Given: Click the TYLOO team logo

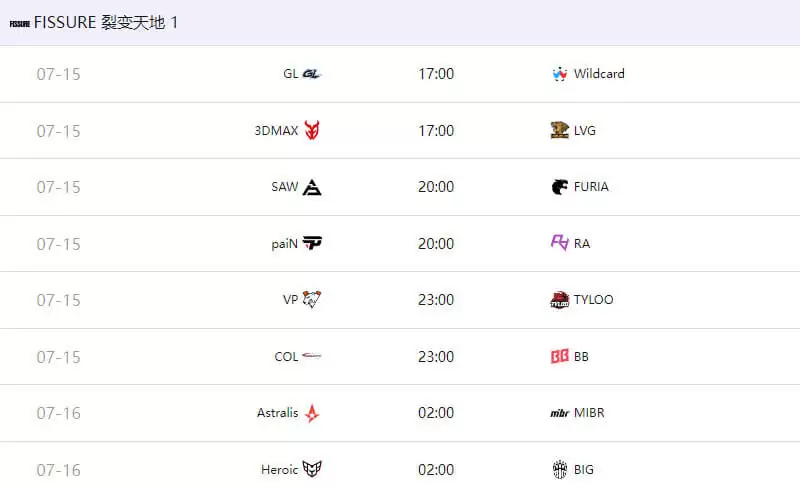Looking at the screenshot, I should [560, 300].
